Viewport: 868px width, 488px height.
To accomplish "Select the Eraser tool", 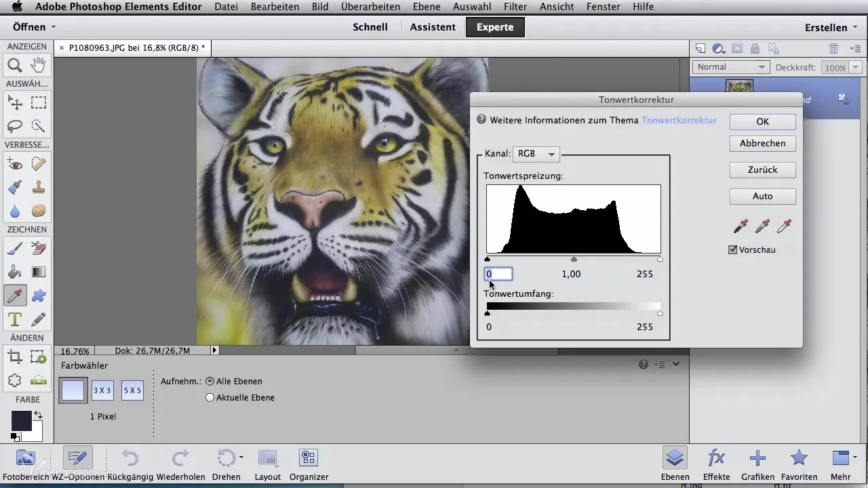I will [x=39, y=249].
